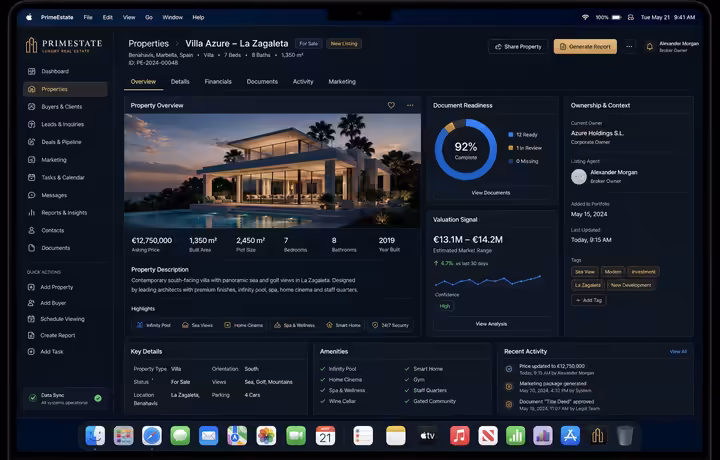Click the 12 Ready blue legend swatch
Image resolution: width=720 pixels, height=460 pixels.
(x=511, y=135)
